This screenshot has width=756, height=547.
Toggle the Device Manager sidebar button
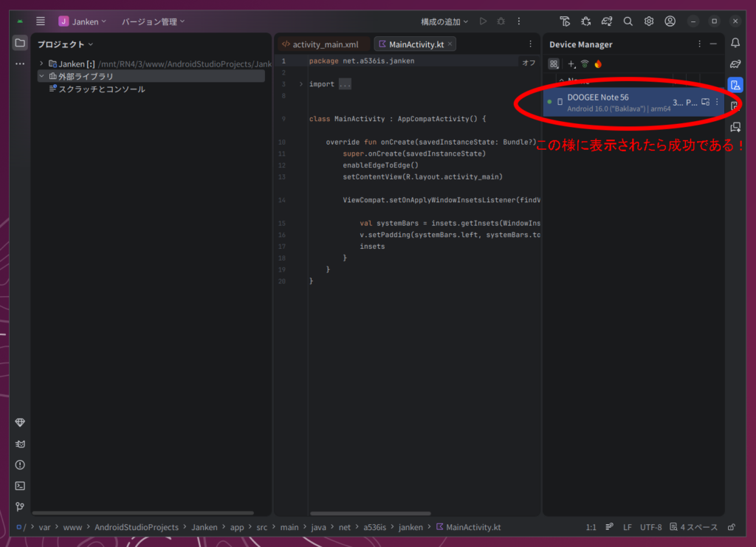(735, 85)
